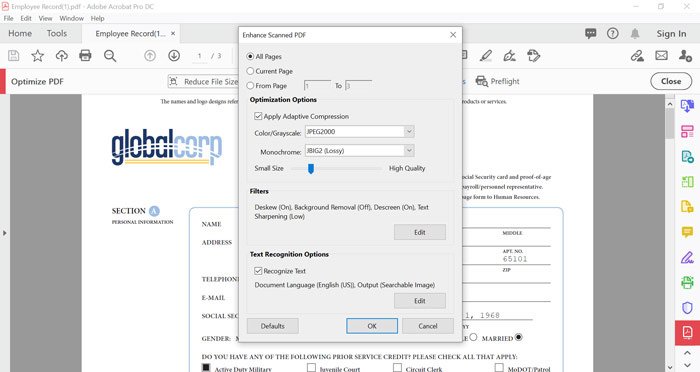Viewport: 700px width, 372px height.
Task: Check the Juvenile Court box
Action: [x=311, y=367]
